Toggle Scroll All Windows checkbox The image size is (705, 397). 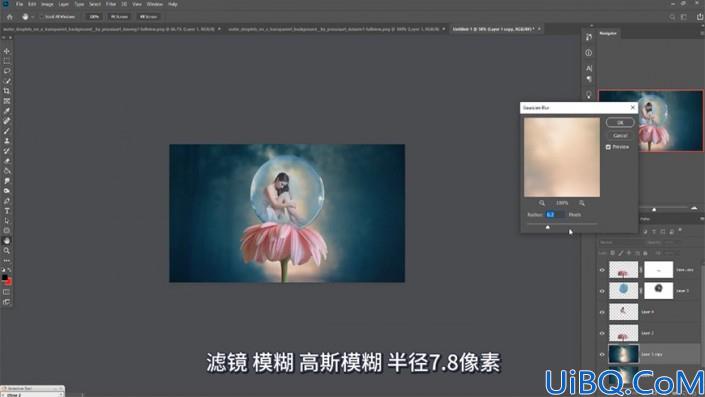coord(41,17)
